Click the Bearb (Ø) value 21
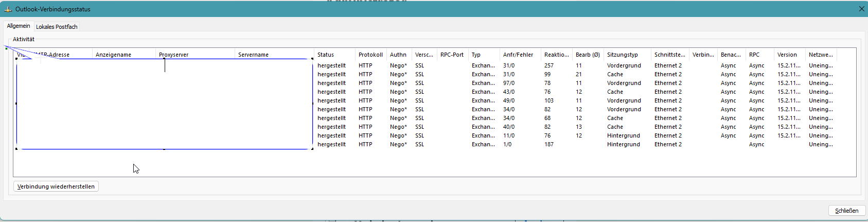This screenshot has height=222, width=868. pyautogui.click(x=579, y=74)
